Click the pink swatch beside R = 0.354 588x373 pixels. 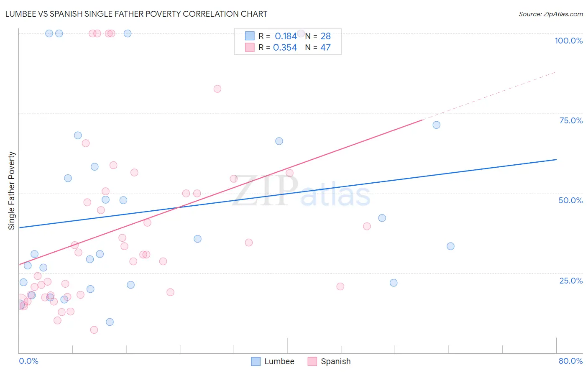pyautogui.click(x=250, y=47)
